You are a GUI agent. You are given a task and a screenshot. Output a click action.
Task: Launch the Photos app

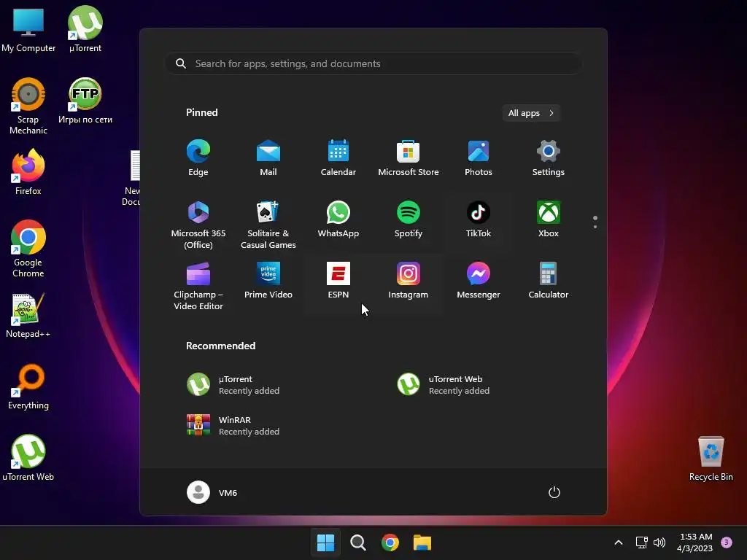(479, 158)
